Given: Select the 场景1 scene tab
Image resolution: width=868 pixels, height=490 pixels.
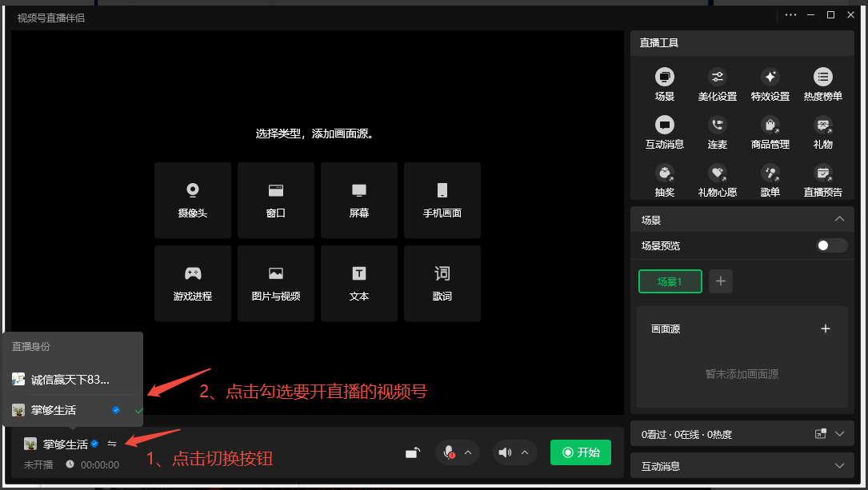Looking at the screenshot, I should coord(670,281).
